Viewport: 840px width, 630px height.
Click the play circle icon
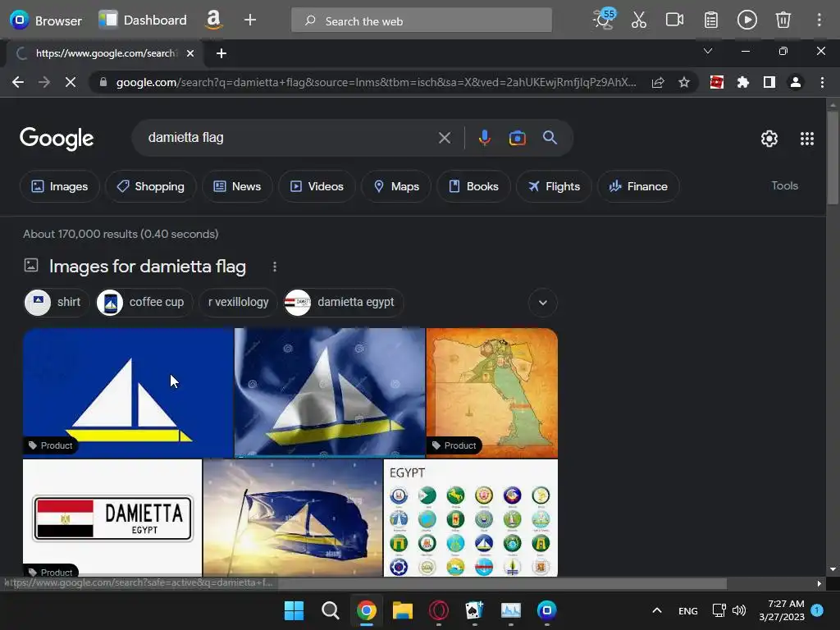pos(746,21)
